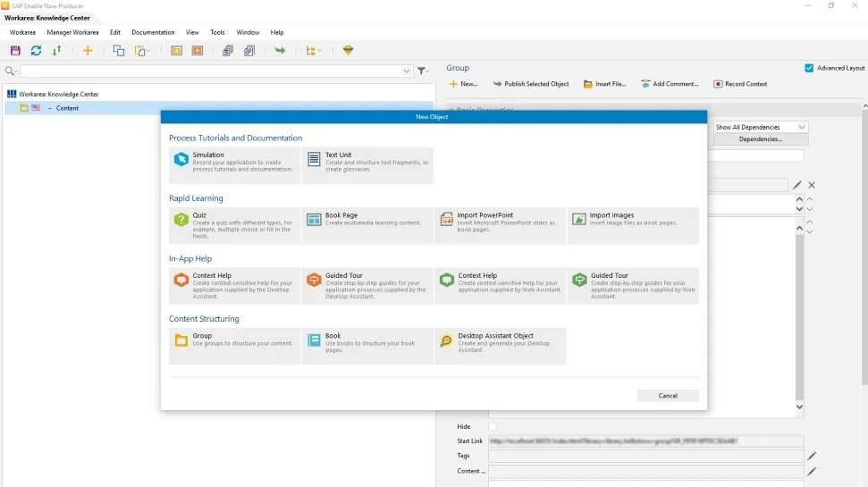
Task: Click the X clear icon beside the pencil
Action: 812,185
